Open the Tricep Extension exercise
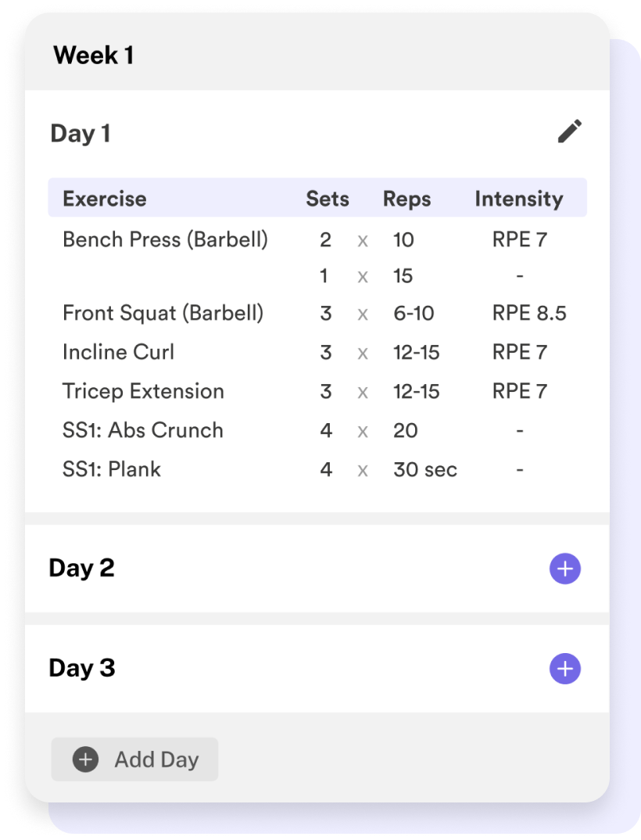The height and width of the screenshot is (840, 641). point(143,391)
